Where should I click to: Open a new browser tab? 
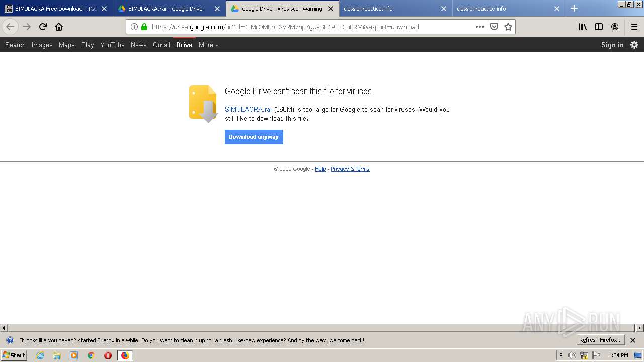pyautogui.click(x=574, y=8)
